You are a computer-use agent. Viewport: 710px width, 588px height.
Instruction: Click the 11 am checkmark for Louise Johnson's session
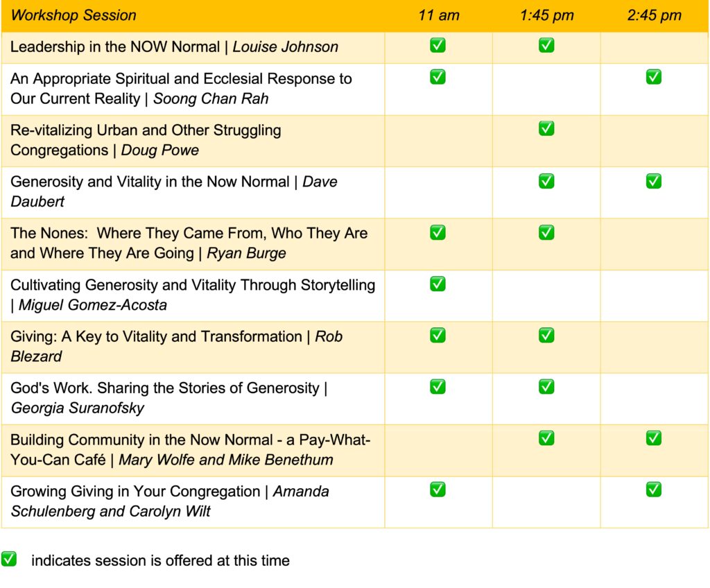(x=438, y=45)
